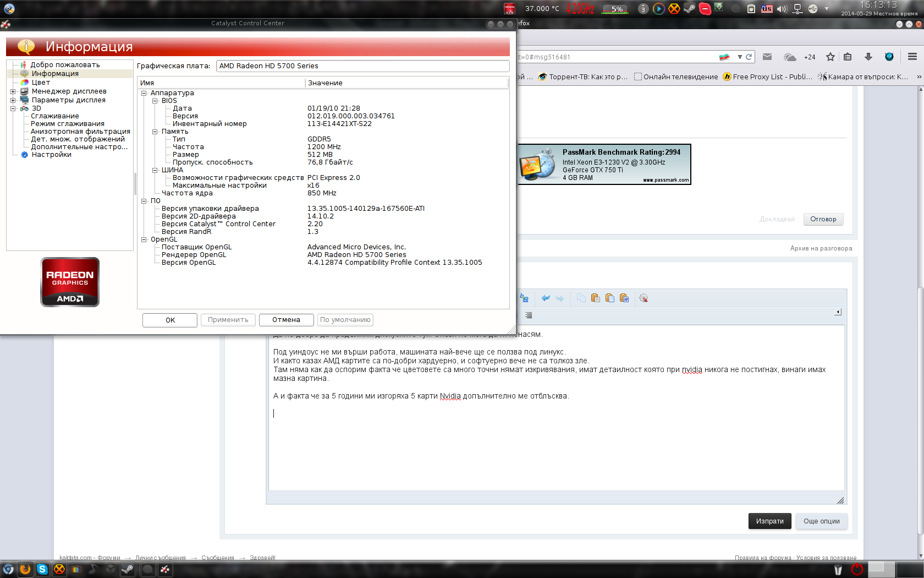924x578 pixels.
Task: Open the Free Proxy List bookmark
Action: coord(768,77)
